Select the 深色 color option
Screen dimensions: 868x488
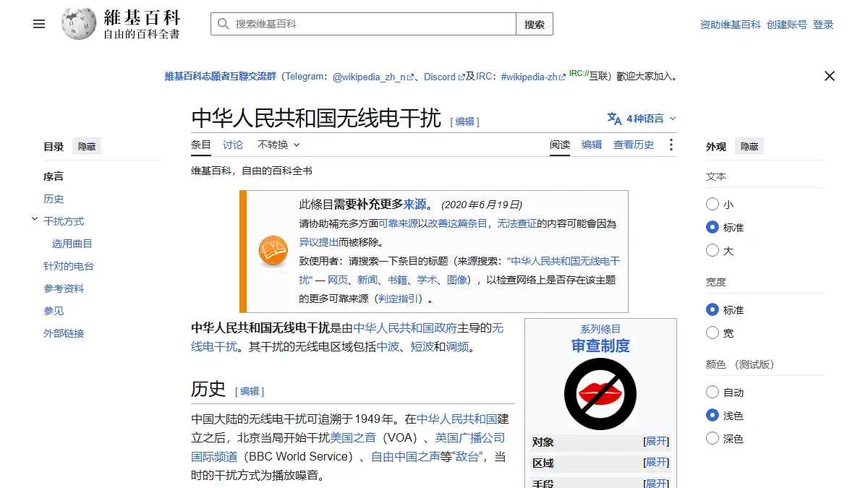click(x=712, y=439)
